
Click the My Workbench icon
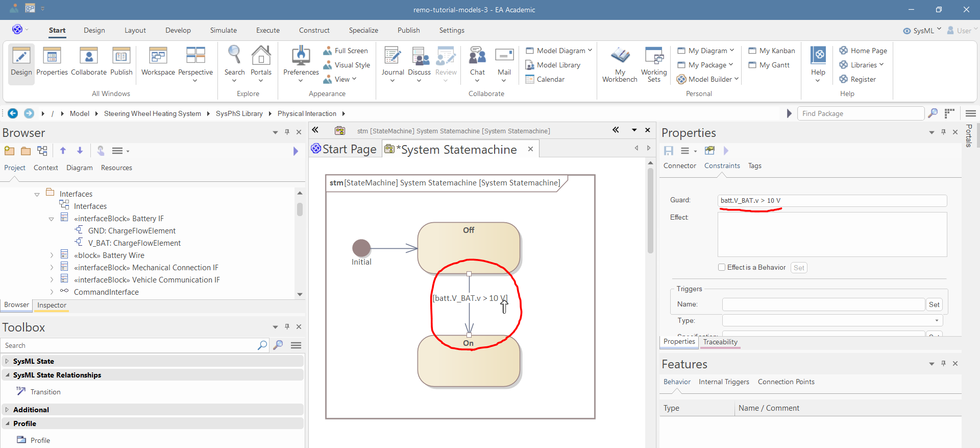tap(620, 56)
